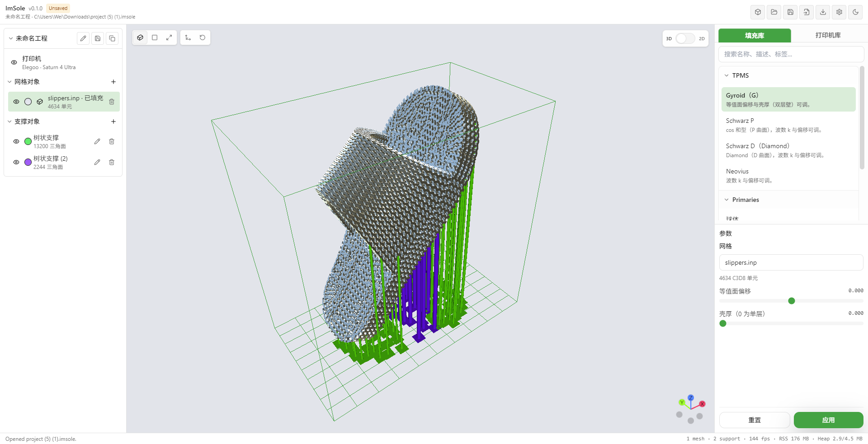Collapse the 支撑对象 section

coord(9,122)
